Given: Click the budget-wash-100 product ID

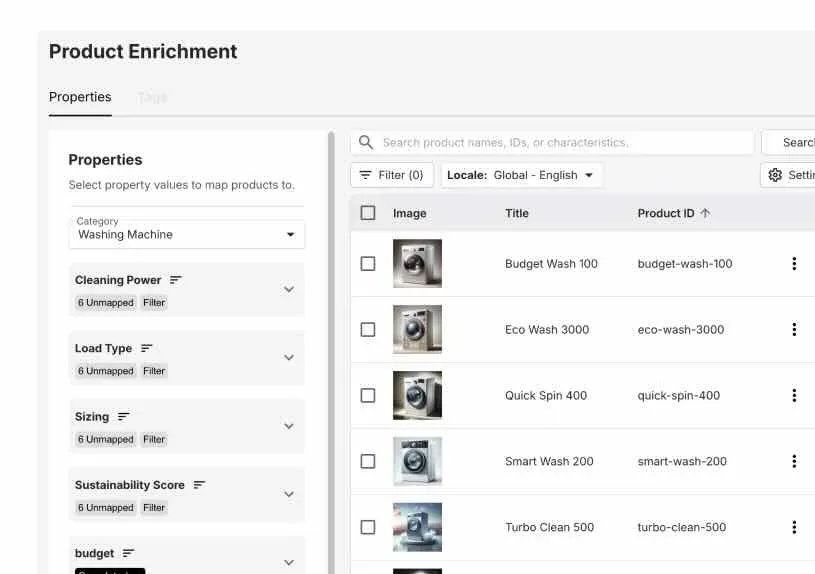Looking at the screenshot, I should 685,264.
